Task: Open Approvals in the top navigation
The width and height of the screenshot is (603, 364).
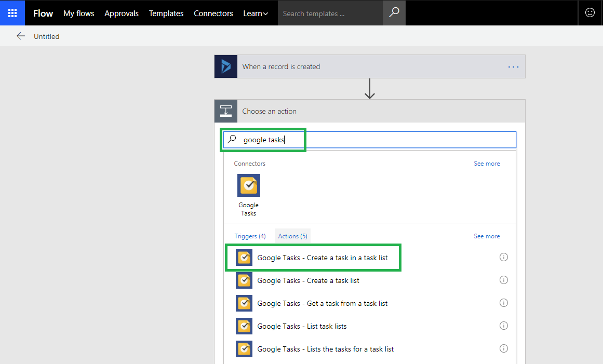Action: click(x=122, y=14)
